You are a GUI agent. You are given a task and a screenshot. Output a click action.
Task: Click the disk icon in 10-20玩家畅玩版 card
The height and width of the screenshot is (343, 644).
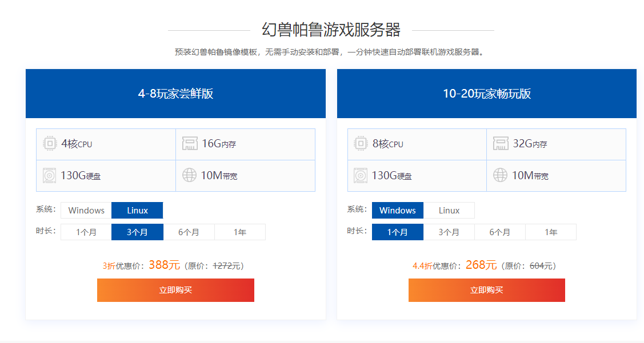361,175
